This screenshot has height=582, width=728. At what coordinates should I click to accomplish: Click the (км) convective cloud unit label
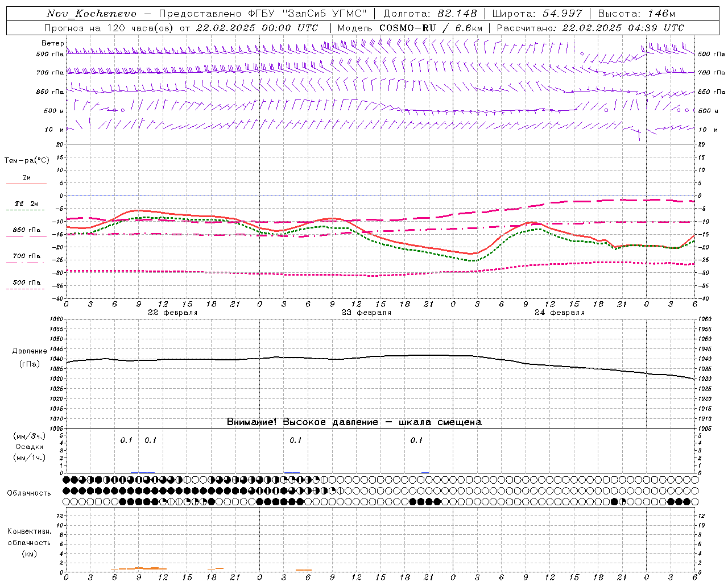[29, 554]
